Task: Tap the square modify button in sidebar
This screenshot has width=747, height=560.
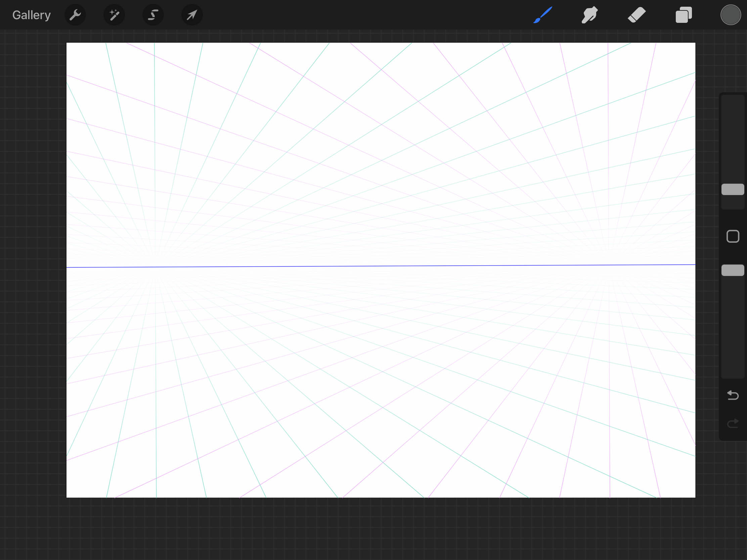Action: [733, 236]
